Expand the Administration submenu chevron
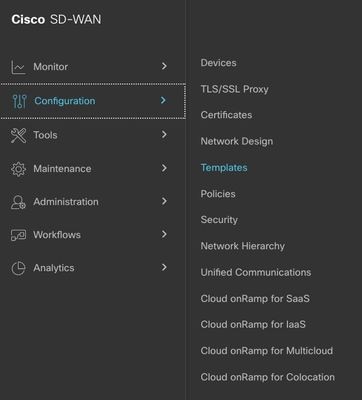 164,201
